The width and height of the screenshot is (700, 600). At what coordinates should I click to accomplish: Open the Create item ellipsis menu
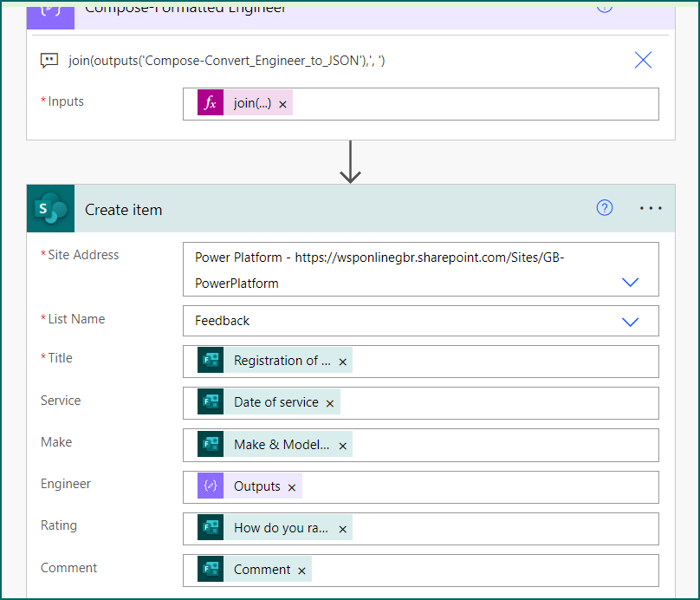tap(651, 208)
